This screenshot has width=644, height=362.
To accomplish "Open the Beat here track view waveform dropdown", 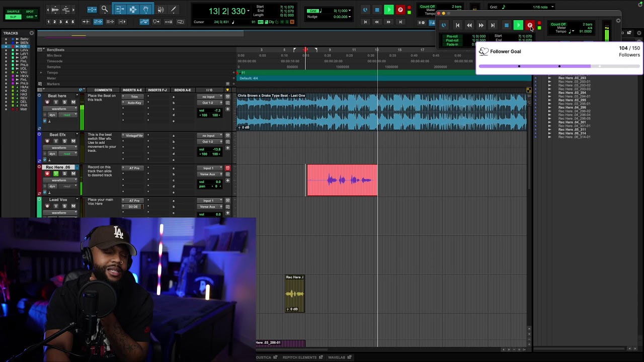I will coord(60,109).
